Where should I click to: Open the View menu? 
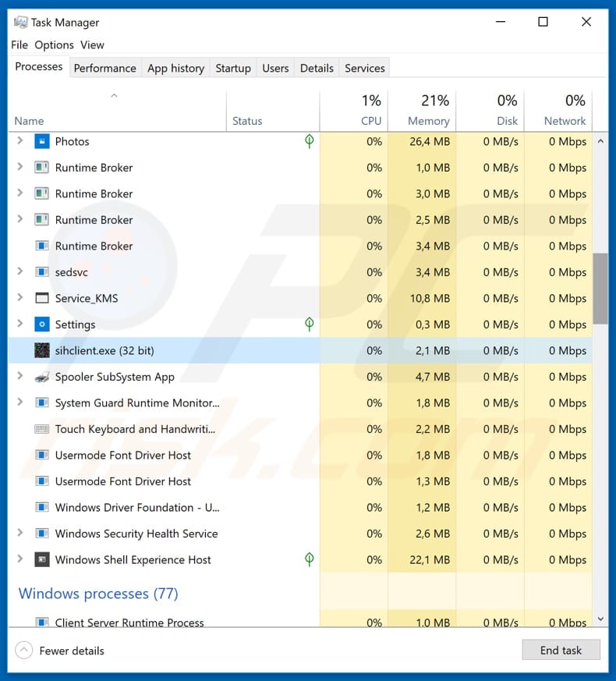92,44
